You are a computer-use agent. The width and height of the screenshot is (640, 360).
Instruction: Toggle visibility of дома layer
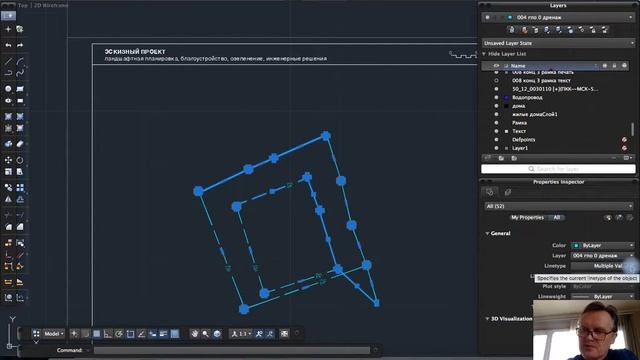coord(496,106)
